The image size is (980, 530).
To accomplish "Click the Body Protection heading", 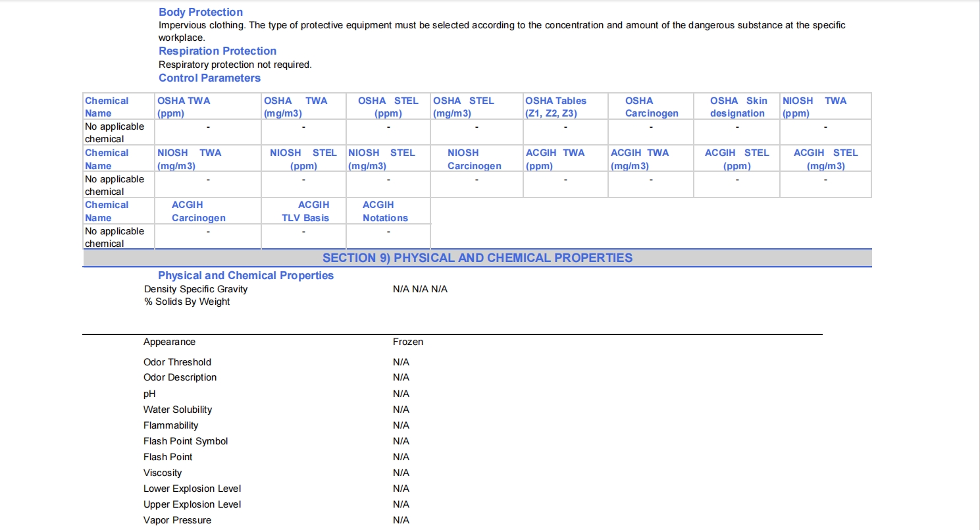I will click(200, 12).
